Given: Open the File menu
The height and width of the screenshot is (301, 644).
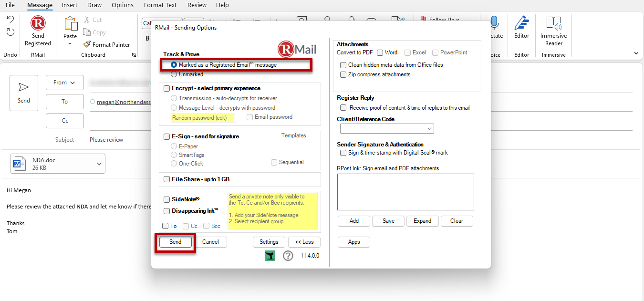Looking at the screenshot, I should point(10,5).
